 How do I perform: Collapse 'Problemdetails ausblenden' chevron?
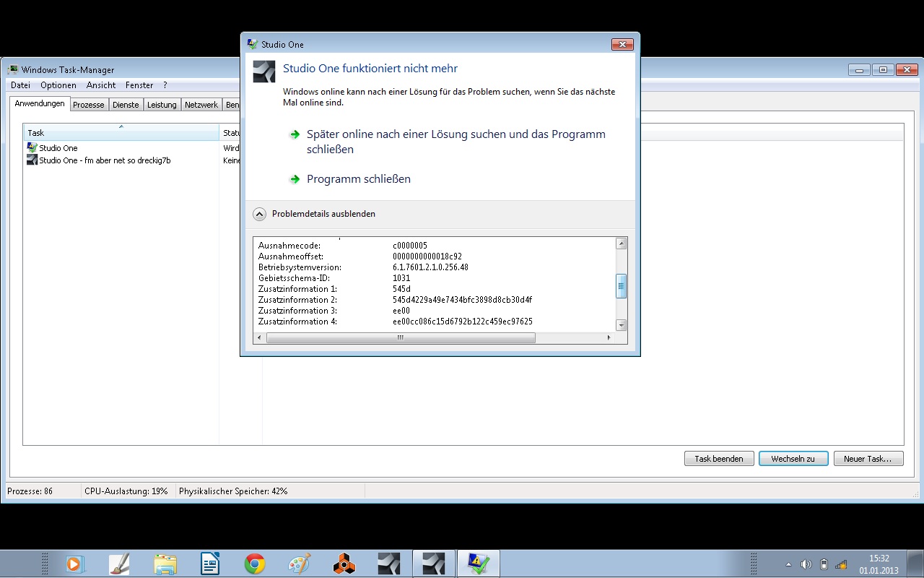260,214
